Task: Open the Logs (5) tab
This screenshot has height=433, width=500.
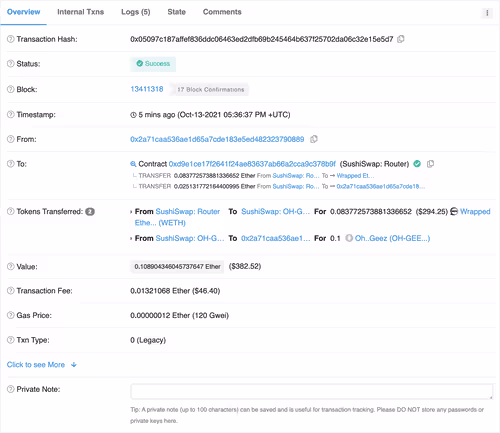Action: click(x=136, y=12)
